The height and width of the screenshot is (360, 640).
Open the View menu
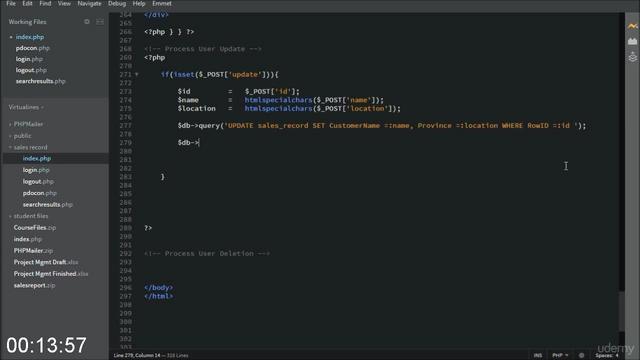click(x=64, y=4)
